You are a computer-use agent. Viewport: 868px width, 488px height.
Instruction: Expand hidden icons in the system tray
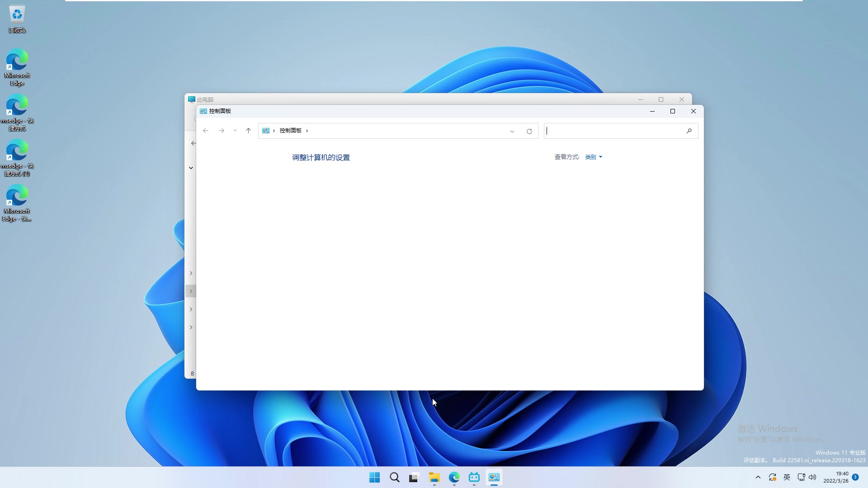coord(759,477)
